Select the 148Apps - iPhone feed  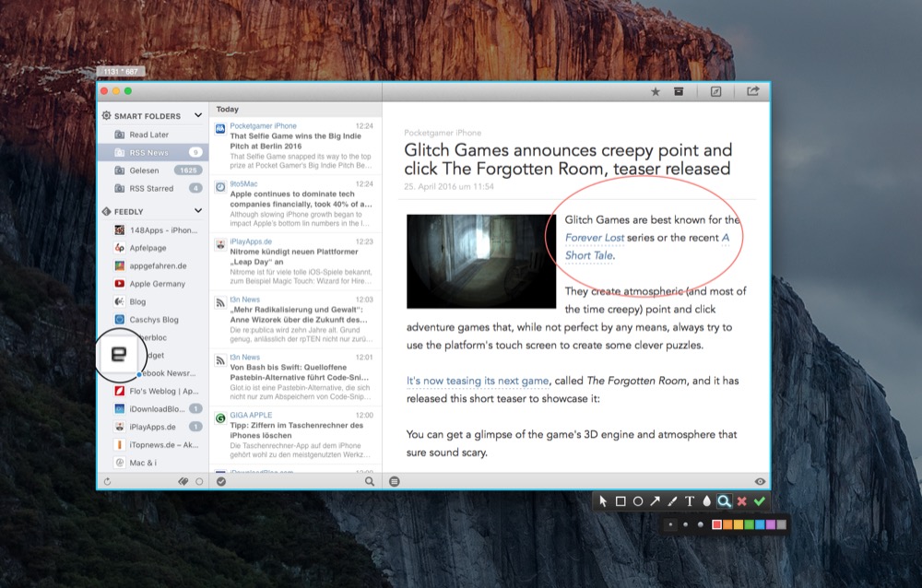(x=153, y=229)
